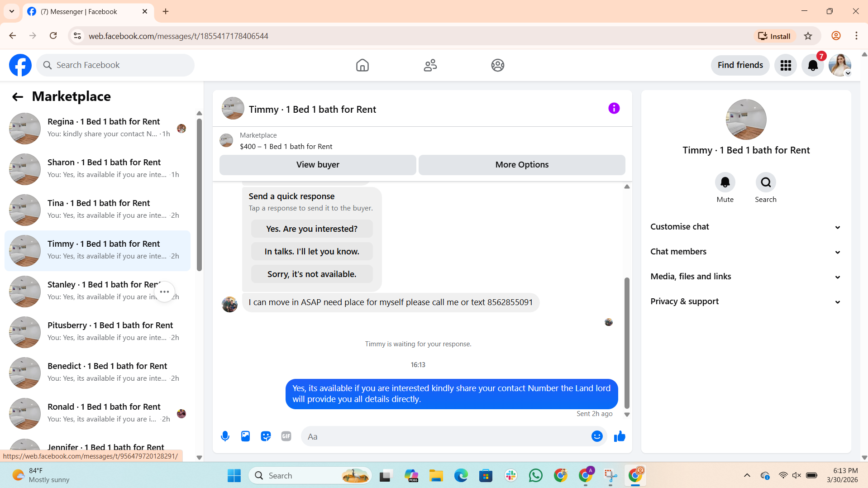Image resolution: width=868 pixels, height=488 pixels.
Task: Click the chat list scrollbar thumb
Action: pyautogui.click(x=199, y=195)
